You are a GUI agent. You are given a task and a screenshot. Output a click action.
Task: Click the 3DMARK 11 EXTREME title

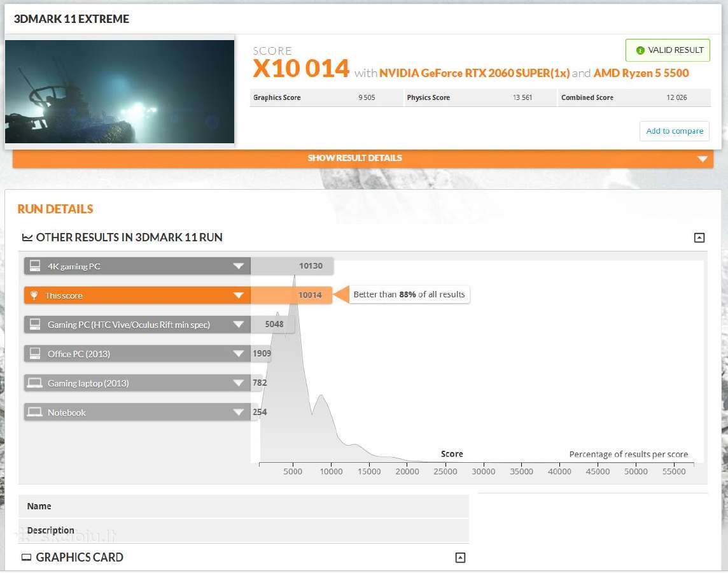[71, 19]
